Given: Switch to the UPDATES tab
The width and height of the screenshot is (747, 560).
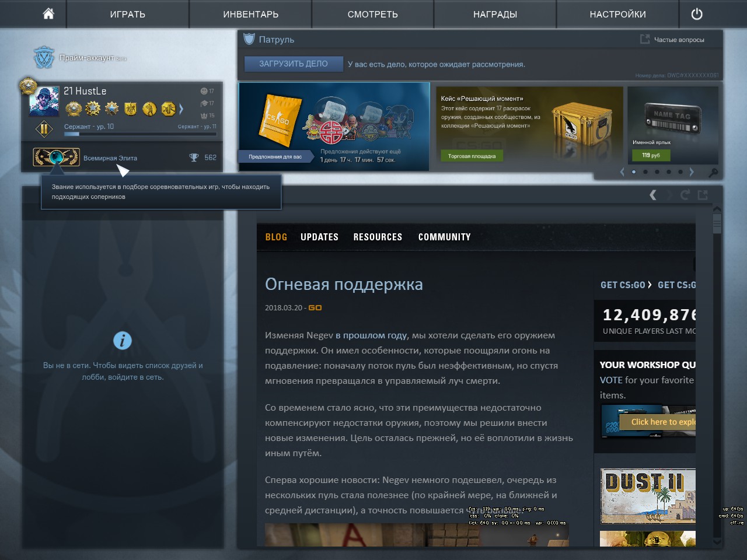Looking at the screenshot, I should point(319,237).
